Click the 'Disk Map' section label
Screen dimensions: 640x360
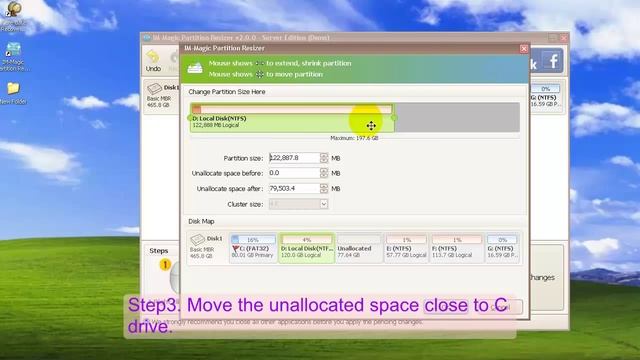coord(201,221)
